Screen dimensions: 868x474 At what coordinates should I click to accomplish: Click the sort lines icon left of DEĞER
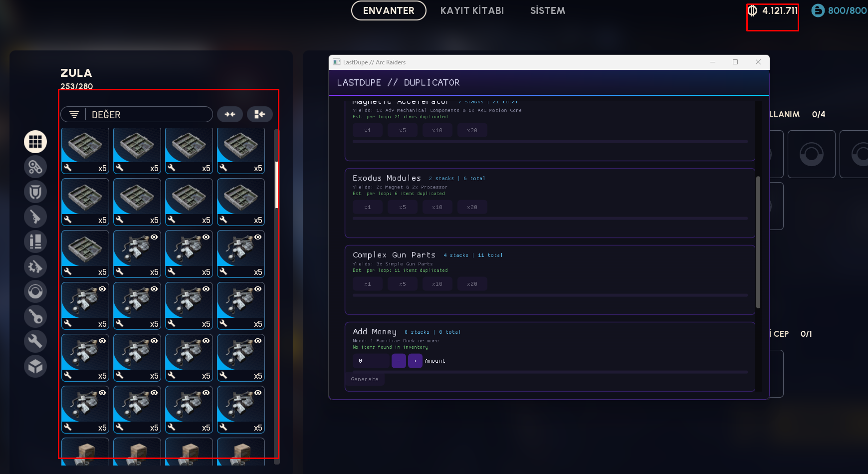click(x=74, y=115)
